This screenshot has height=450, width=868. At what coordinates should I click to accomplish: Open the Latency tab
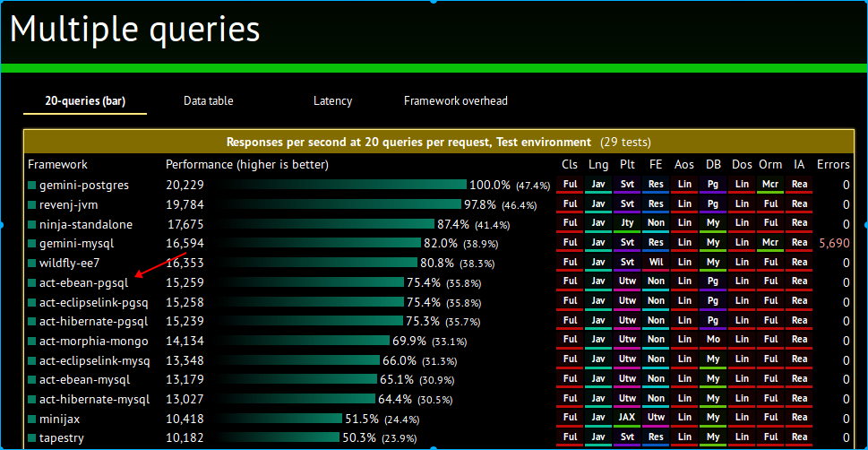pyautogui.click(x=332, y=101)
